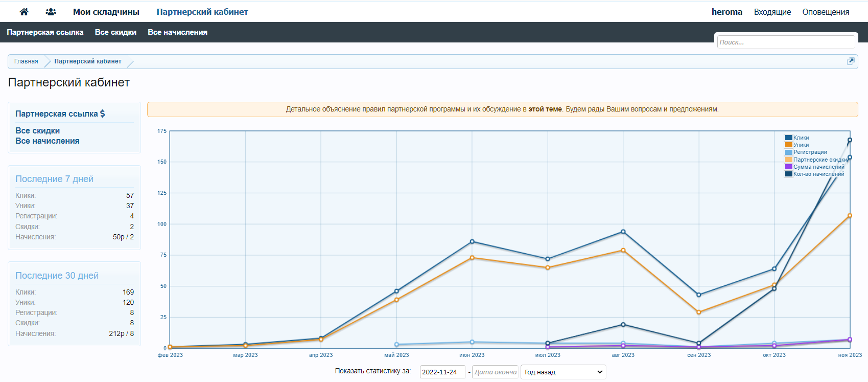Click the orange Уники legend swatch
868x382 pixels.
click(788, 145)
